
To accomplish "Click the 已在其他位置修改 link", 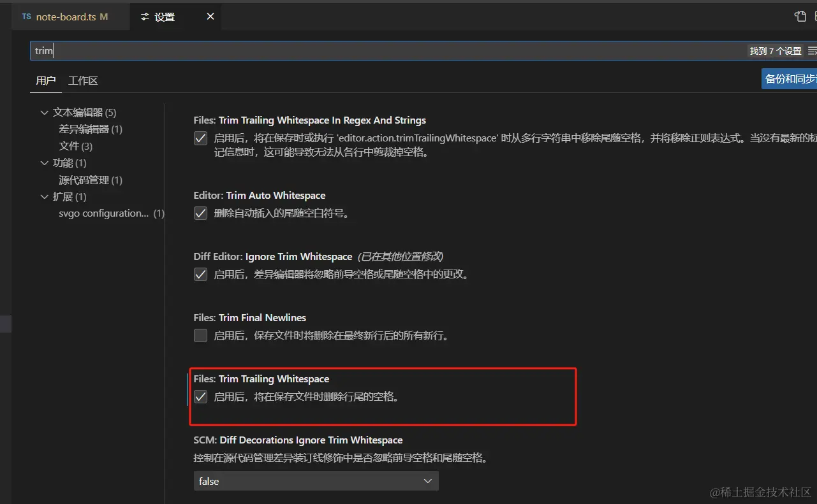I will 400,257.
